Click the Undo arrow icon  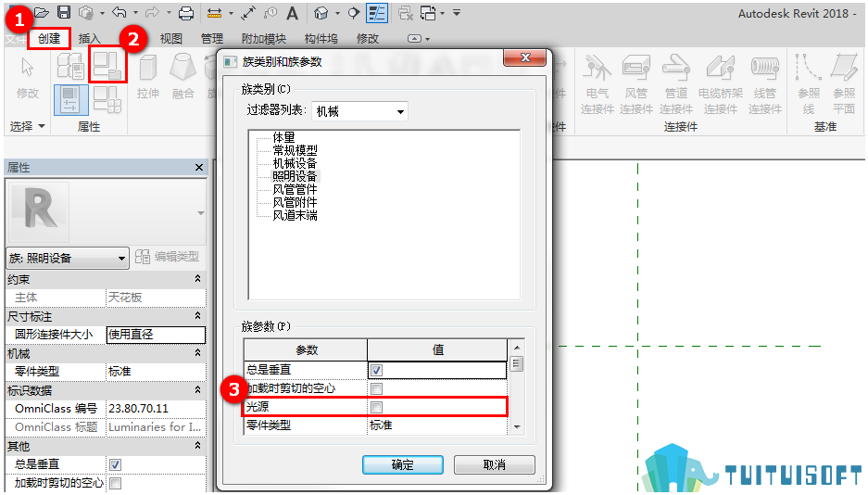tap(119, 12)
